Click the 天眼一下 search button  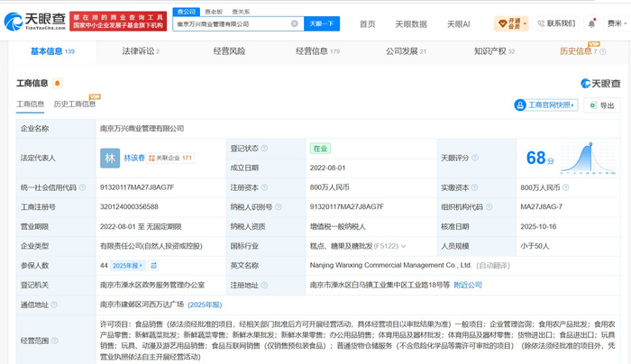322,23
